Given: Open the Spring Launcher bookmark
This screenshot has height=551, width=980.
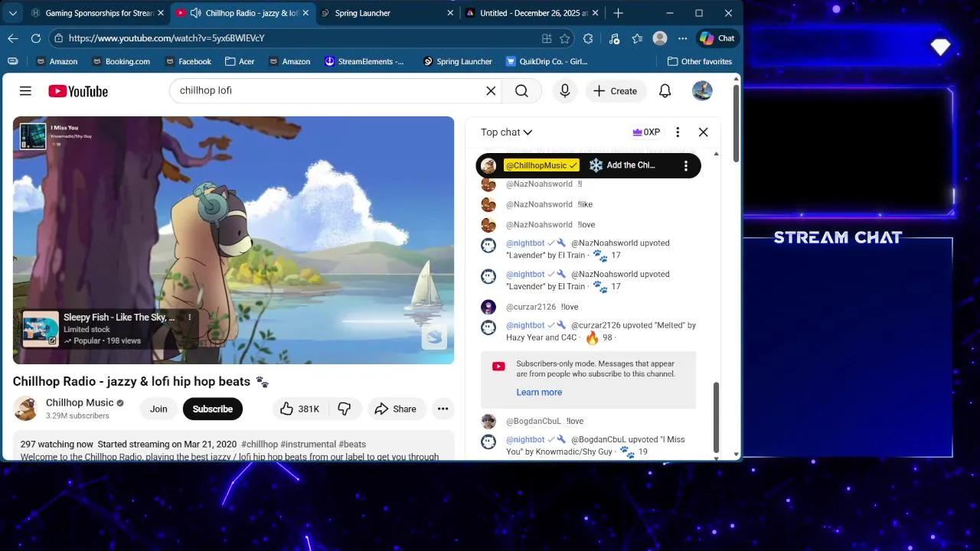Looking at the screenshot, I should coord(457,61).
